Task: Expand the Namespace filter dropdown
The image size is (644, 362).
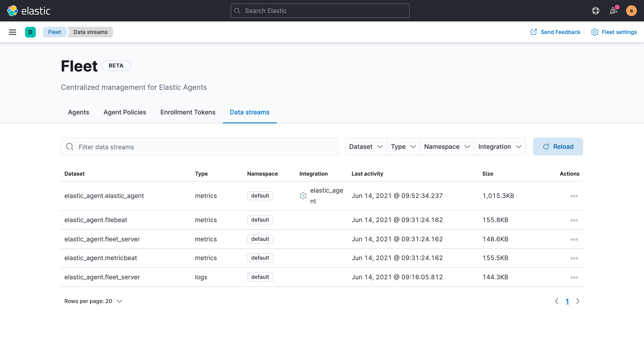Action: click(x=447, y=147)
